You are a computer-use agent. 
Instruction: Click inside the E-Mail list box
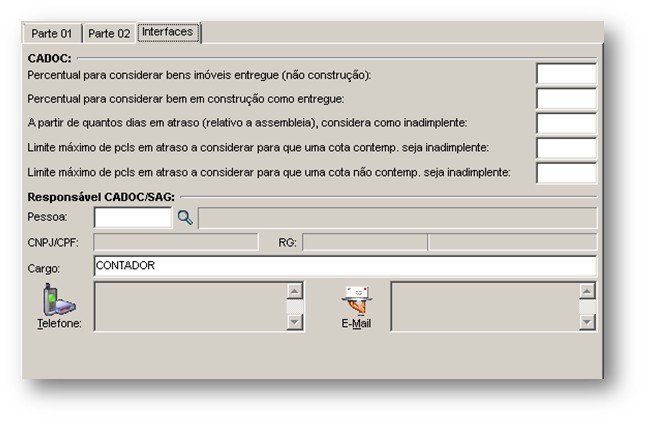pos(484,306)
